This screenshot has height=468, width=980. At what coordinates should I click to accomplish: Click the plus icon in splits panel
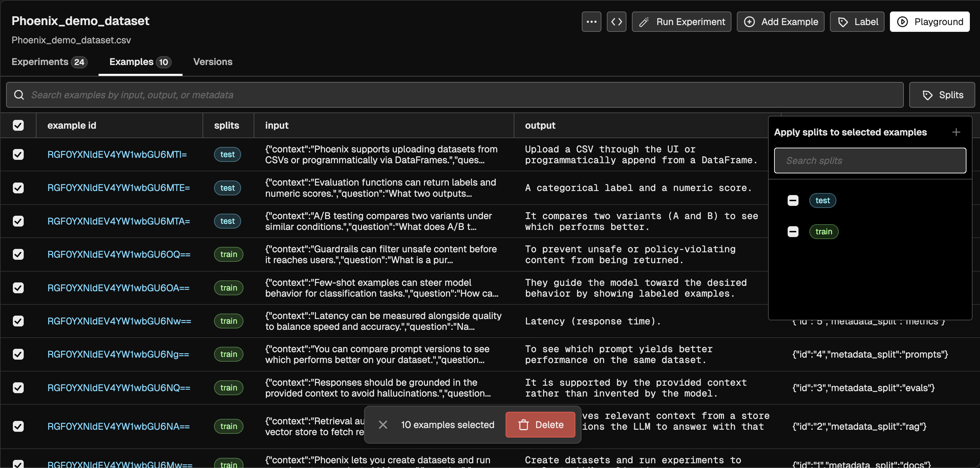point(956,132)
